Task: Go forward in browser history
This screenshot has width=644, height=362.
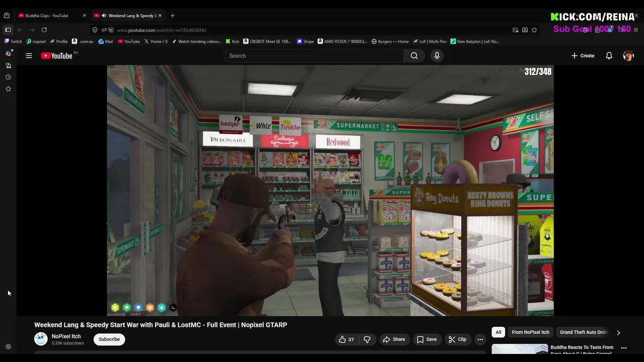Action: 32,30
